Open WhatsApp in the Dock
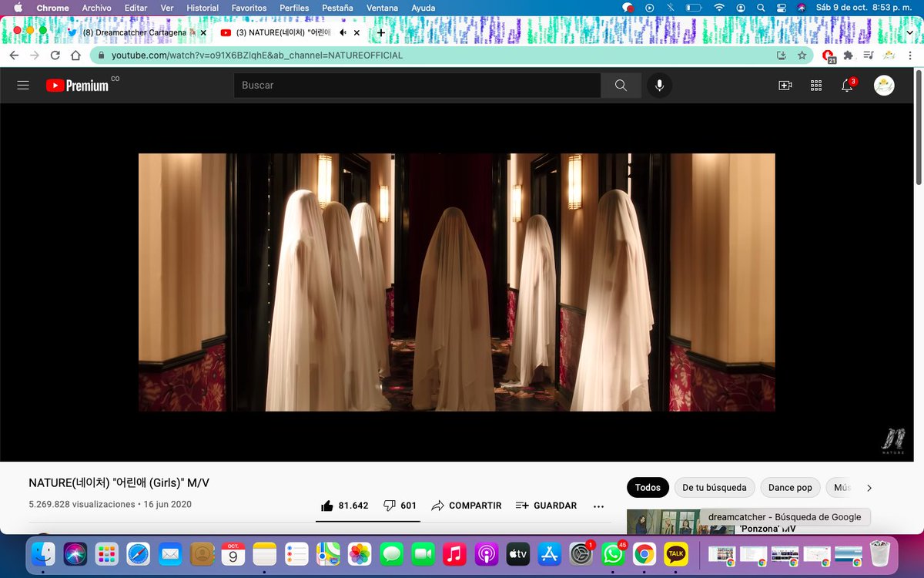The width and height of the screenshot is (924, 578). point(614,553)
